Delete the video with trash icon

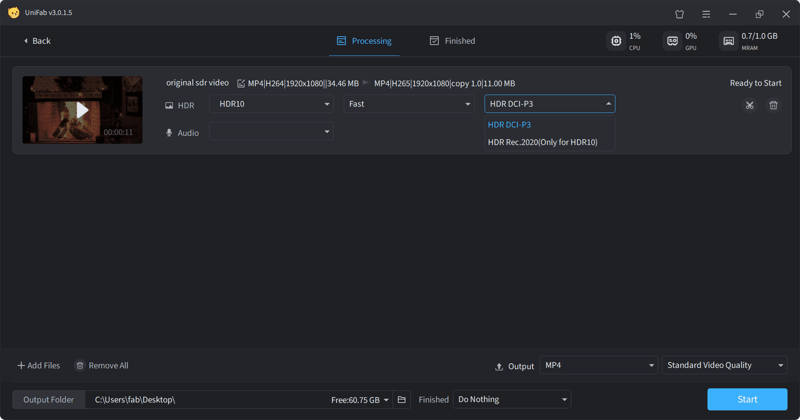tap(773, 105)
